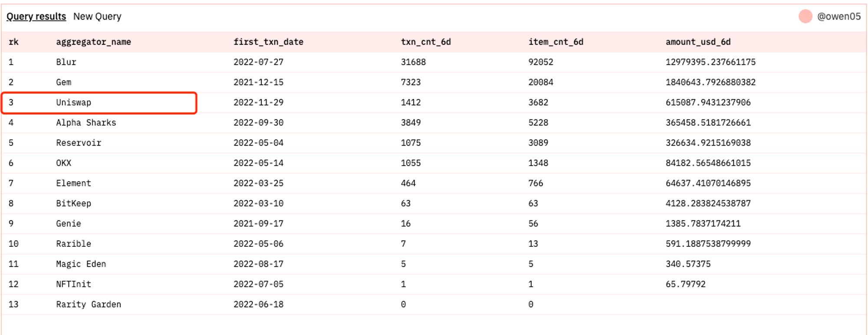The width and height of the screenshot is (868, 335).
Task: Click the @owen05 user avatar icon
Action: click(x=805, y=17)
